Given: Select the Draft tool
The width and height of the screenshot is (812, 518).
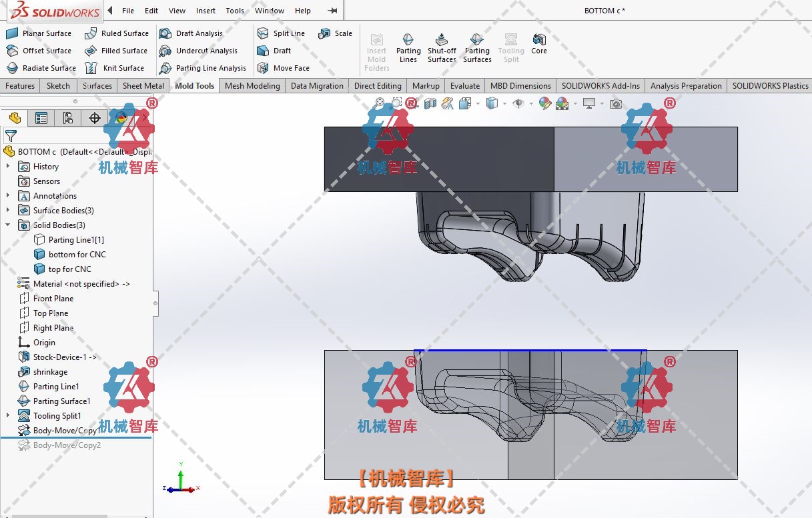Looking at the screenshot, I should pyautogui.click(x=274, y=51).
